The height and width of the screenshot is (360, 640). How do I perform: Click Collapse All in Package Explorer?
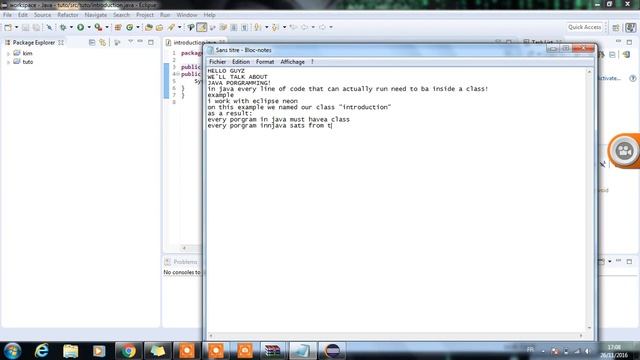pos(92,42)
